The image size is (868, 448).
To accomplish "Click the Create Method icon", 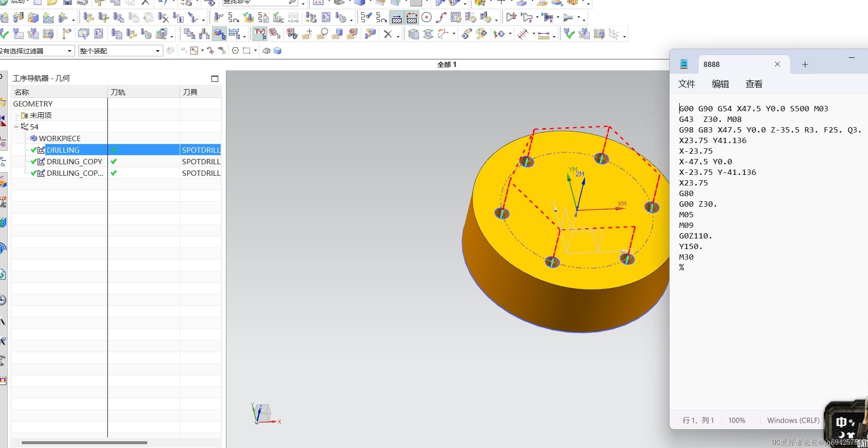I will (48, 18).
